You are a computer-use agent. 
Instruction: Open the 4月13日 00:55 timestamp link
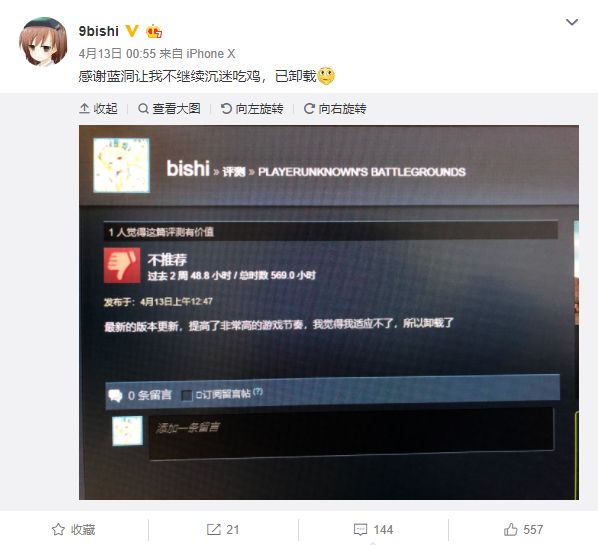coord(117,54)
